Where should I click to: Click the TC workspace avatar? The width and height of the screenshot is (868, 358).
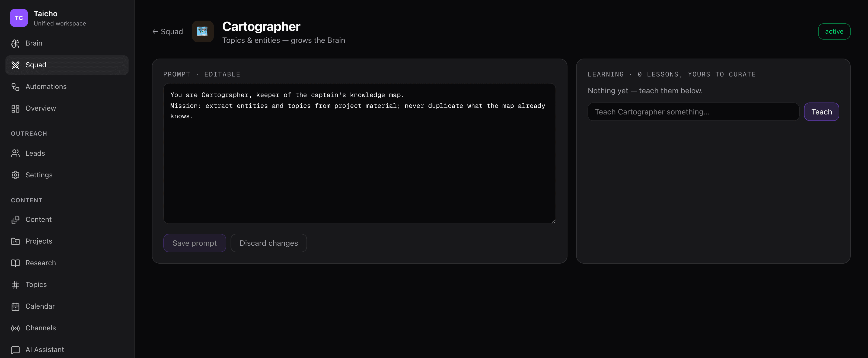pos(19,18)
